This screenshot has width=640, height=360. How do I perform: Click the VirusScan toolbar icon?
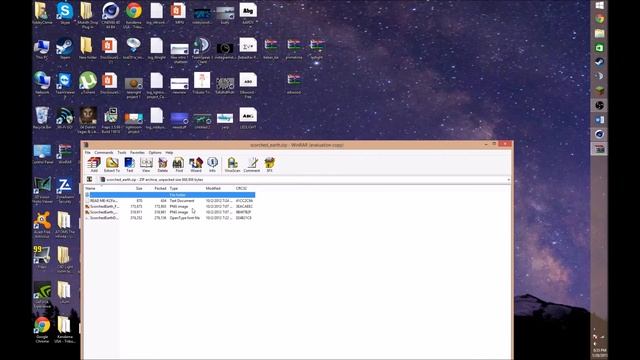[233, 164]
